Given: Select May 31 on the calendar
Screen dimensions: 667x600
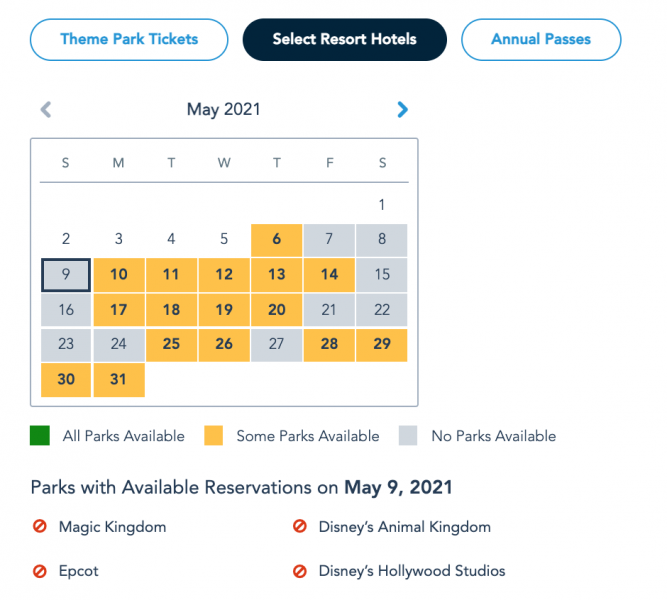Looking at the screenshot, I should (x=119, y=380).
